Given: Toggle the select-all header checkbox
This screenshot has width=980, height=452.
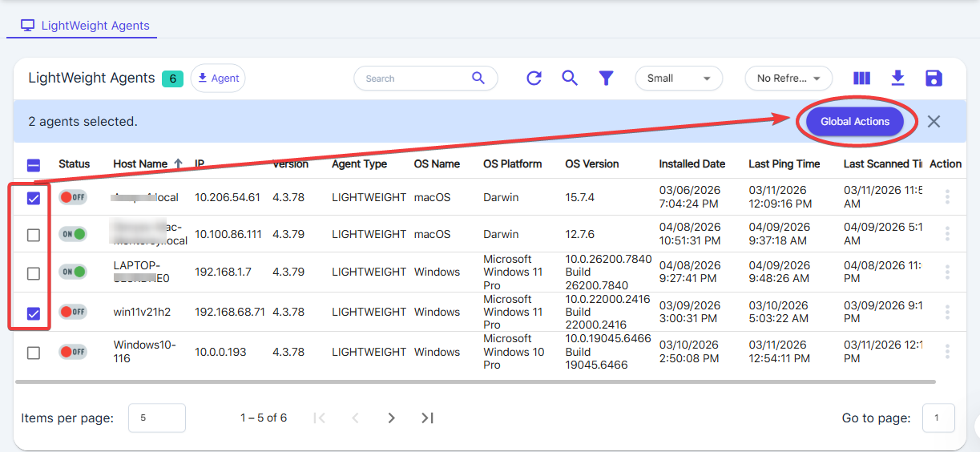Looking at the screenshot, I should (x=34, y=165).
